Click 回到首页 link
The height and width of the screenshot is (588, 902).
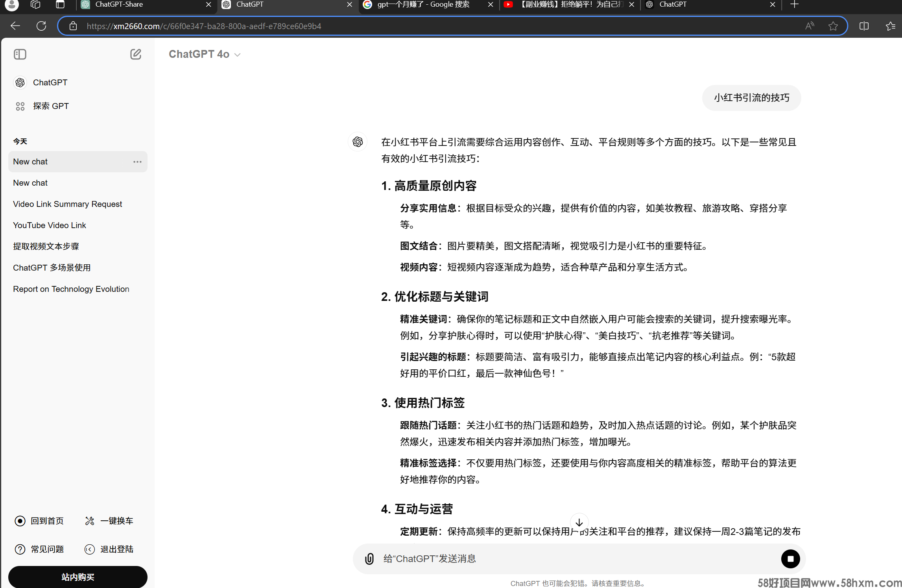point(39,521)
